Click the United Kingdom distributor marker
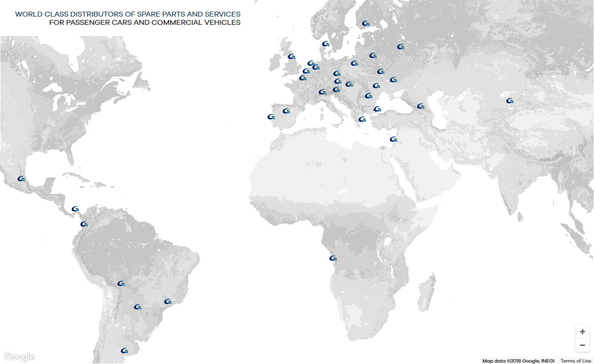The width and height of the screenshot is (594, 364). (291, 57)
